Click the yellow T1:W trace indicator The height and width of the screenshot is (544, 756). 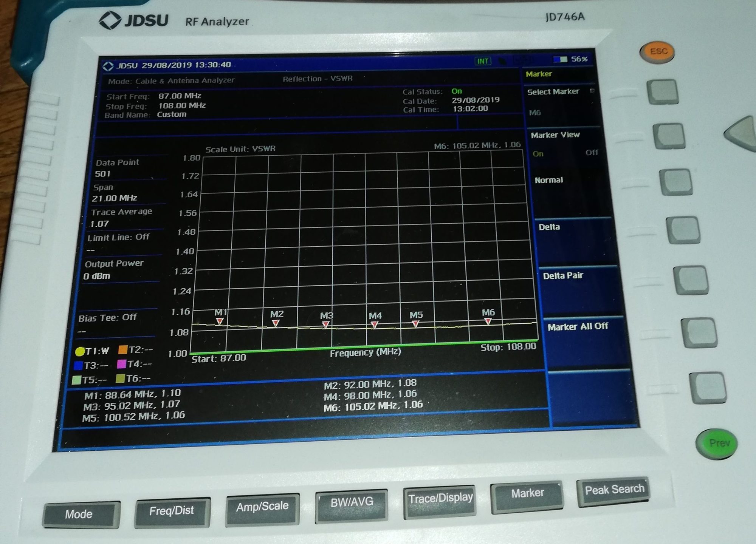point(92,351)
